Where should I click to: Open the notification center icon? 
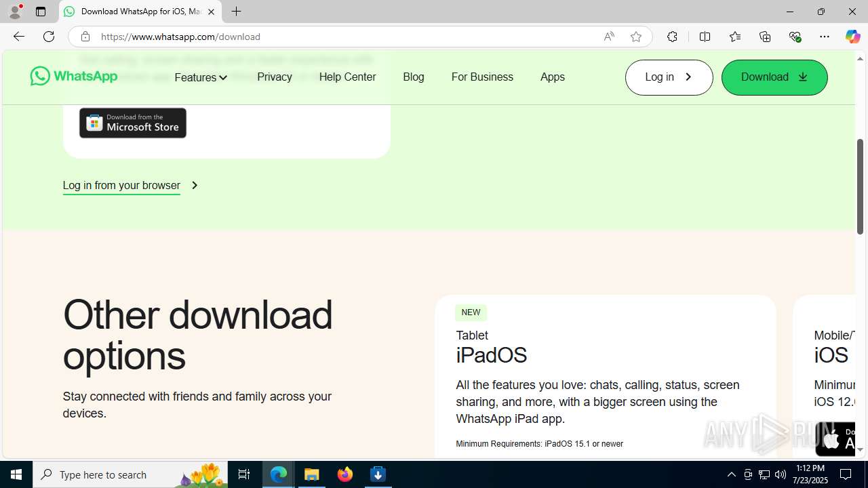click(x=846, y=474)
